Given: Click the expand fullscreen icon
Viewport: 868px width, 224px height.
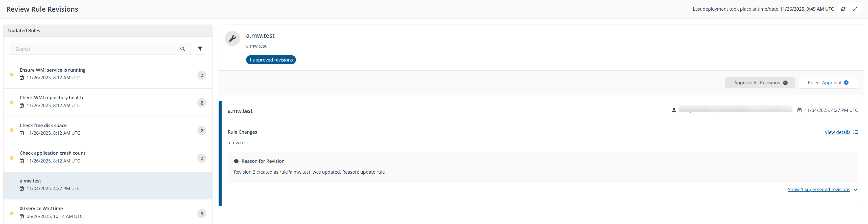Looking at the screenshot, I should pyautogui.click(x=855, y=9).
